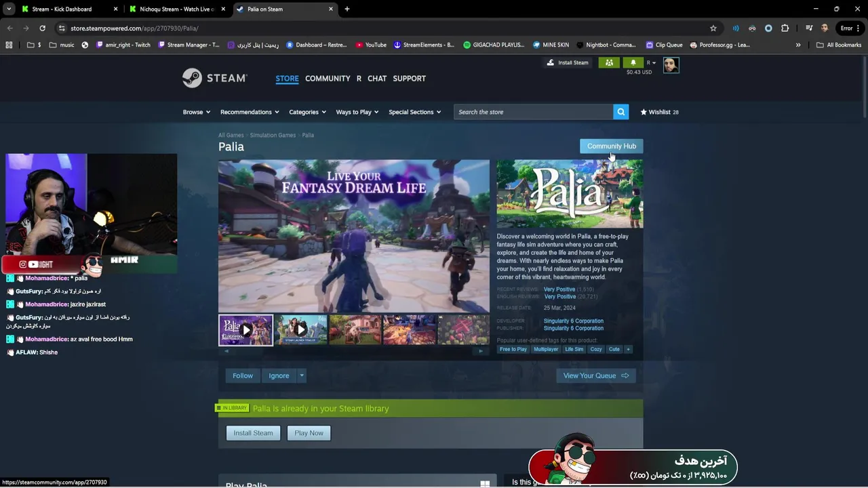Expand the Browse dropdown
Screen dimensions: 868x488
coord(197,112)
